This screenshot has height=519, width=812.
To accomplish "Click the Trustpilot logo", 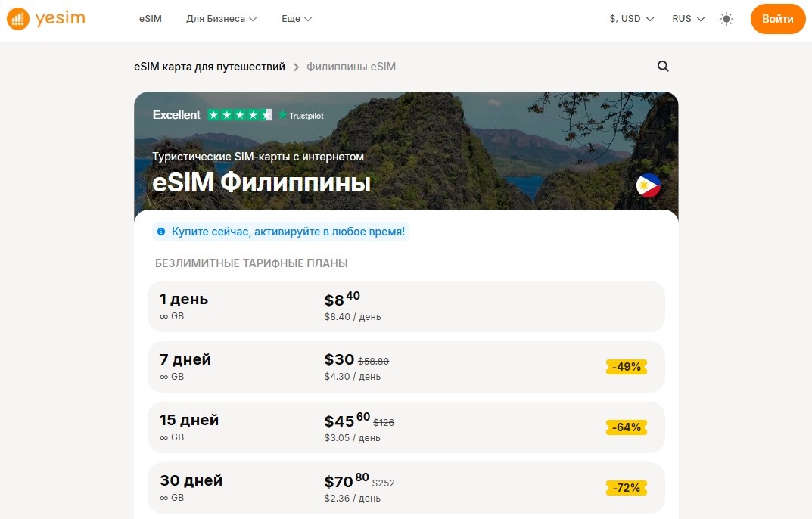I will (302, 116).
